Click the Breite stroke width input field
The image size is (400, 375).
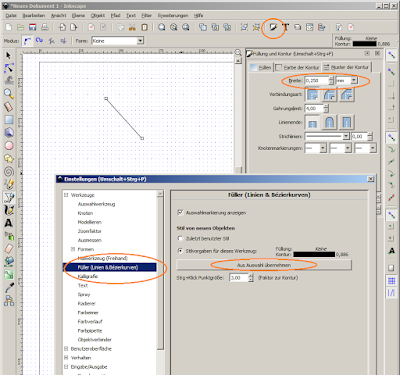click(x=317, y=80)
